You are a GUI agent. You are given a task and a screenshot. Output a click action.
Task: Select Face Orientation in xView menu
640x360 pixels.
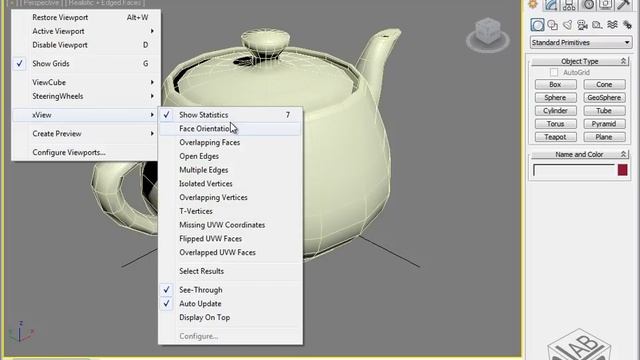[x=230, y=129]
